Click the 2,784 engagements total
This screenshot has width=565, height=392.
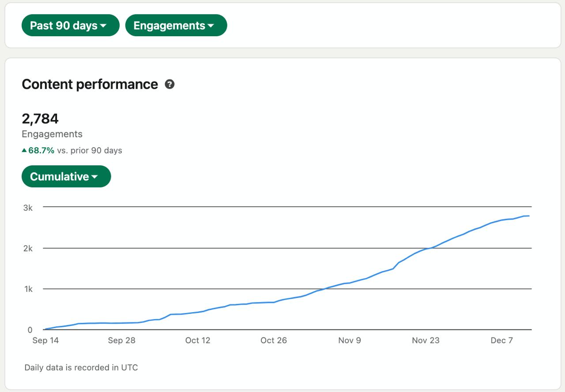click(x=40, y=119)
